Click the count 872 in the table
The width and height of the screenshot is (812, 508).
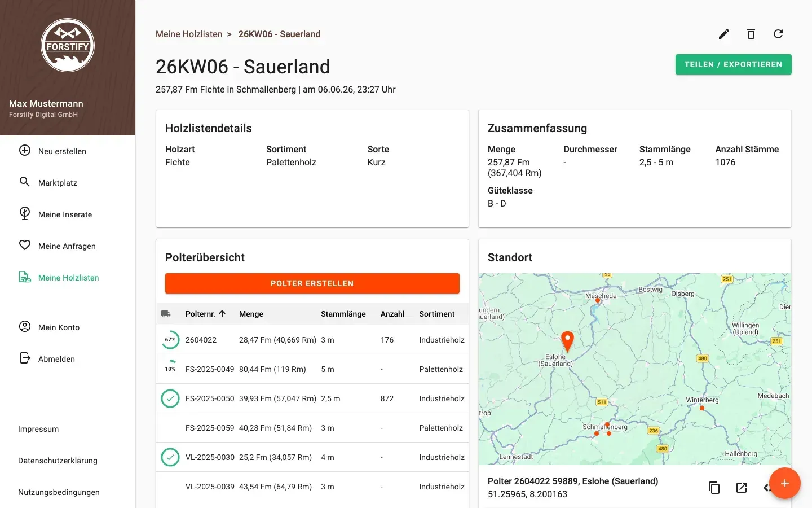point(387,398)
